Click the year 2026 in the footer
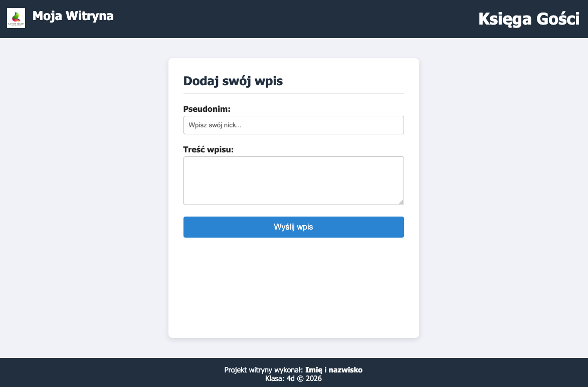Screen dimensions: 588x387 [x=314, y=378]
